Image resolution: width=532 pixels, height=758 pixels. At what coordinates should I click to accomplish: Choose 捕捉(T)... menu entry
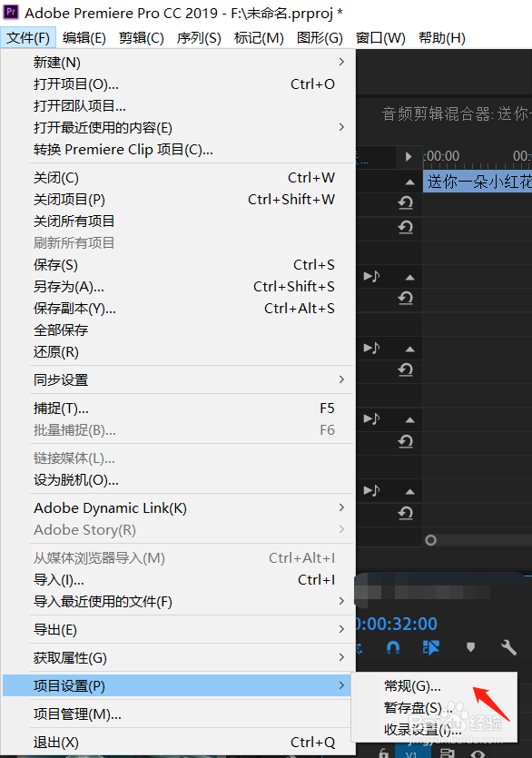(x=178, y=408)
